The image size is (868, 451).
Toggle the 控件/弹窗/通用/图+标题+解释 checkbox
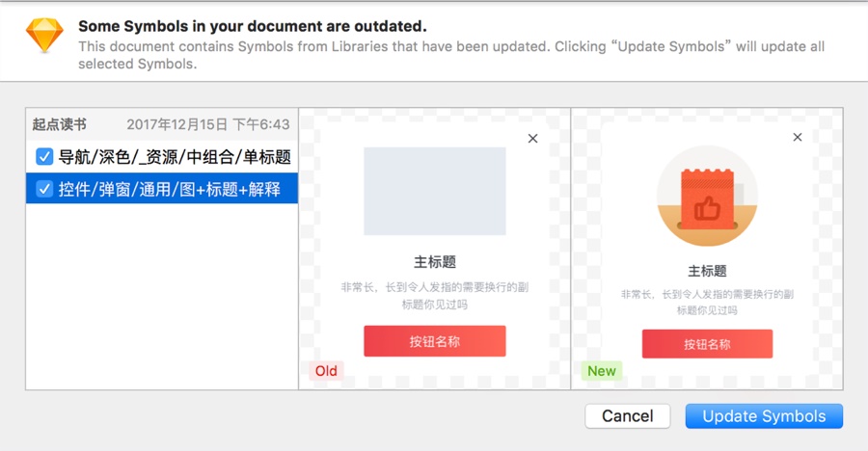[44, 189]
